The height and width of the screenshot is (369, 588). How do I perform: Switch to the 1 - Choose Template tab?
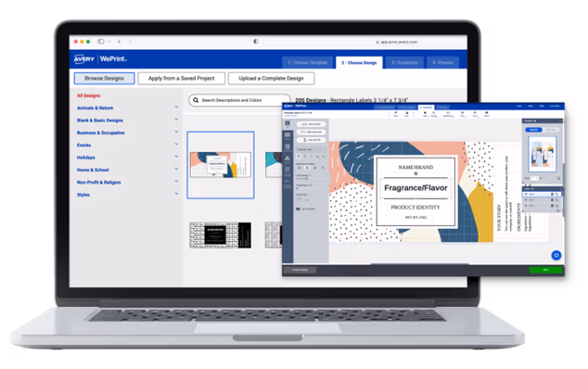(x=308, y=63)
